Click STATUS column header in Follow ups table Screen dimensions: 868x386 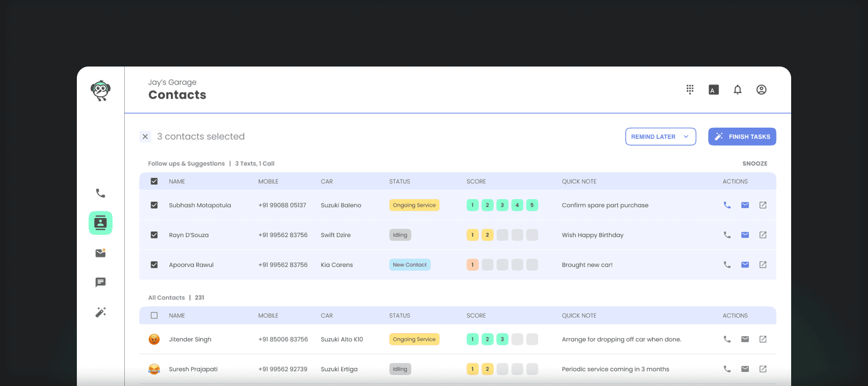click(x=400, y=181)
